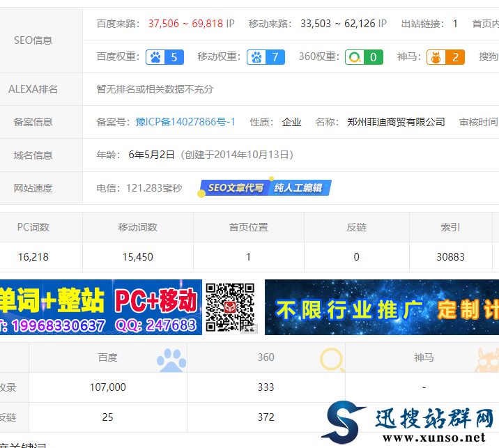Image resolution: width=499 pixels, height=448 pixels.
Task: Click the 百度 column header label
Action: coord(107,357)
